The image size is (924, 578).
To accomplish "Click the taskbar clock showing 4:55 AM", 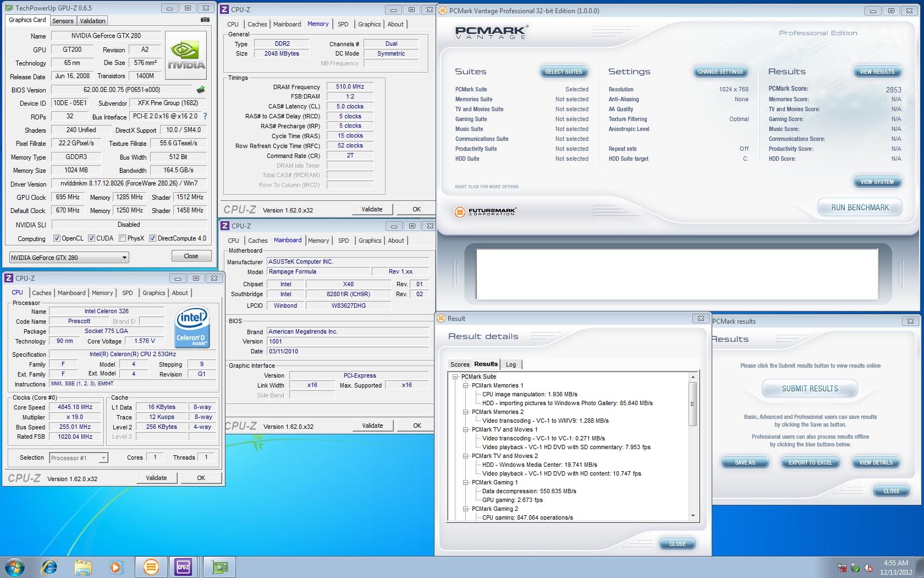I will 895,568.
